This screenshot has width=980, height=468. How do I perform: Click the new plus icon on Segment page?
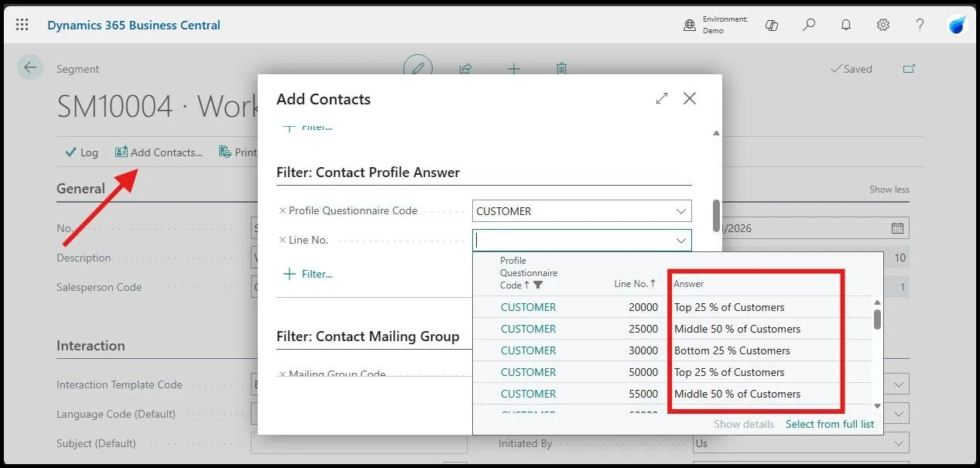513,68
